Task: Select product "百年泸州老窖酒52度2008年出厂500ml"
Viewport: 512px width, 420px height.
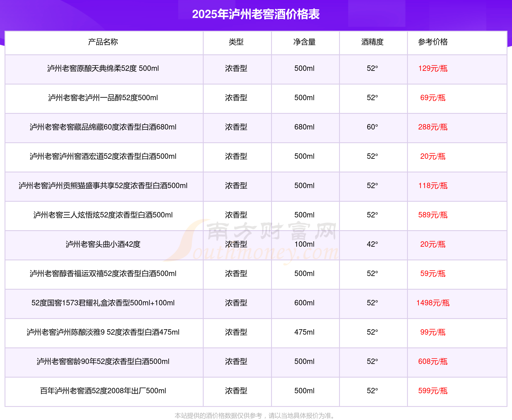Action: click(103, 391)
